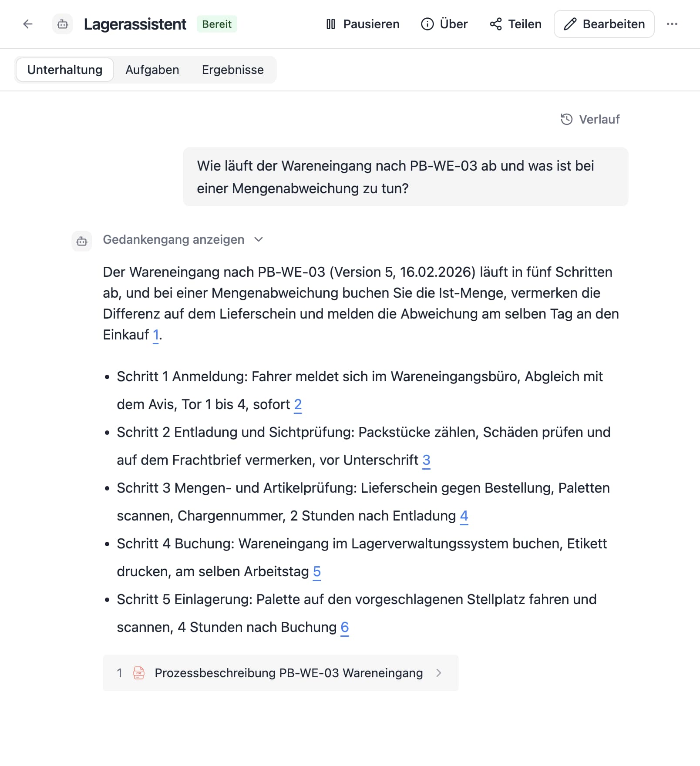The height and width of the screenshot is (766, 700).
Task: Open source Prozessbeschreibung PB-WE-03 Wareneingang
Action: point(281,673)
